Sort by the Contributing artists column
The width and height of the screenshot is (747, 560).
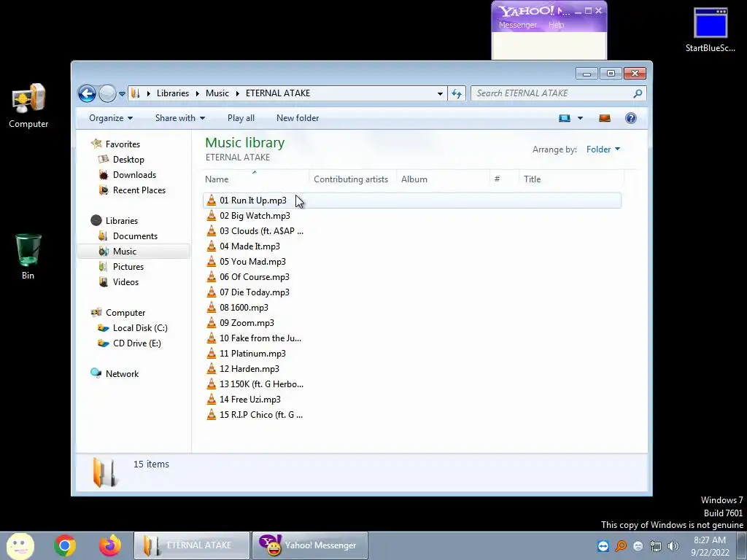coord(352,179)
